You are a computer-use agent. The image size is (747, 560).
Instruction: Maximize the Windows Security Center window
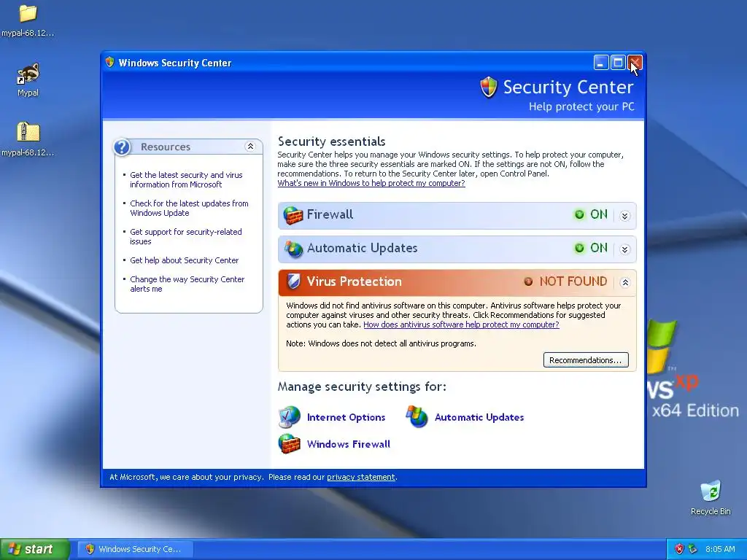pos(618,63)
